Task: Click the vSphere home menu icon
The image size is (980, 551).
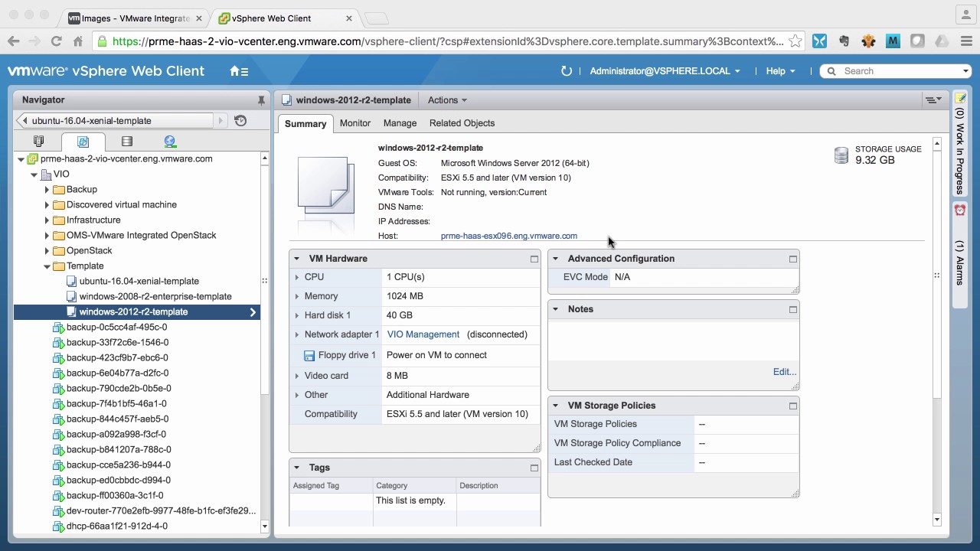Action: pos(238,71)
